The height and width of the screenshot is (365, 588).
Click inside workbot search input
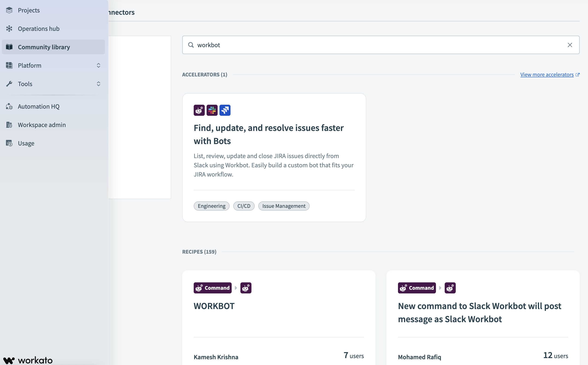381,45
